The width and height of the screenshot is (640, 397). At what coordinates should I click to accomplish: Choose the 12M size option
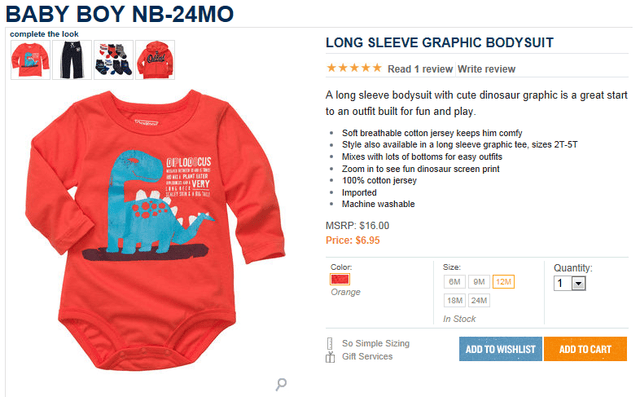pyautogui.click(x=504, y=282)
